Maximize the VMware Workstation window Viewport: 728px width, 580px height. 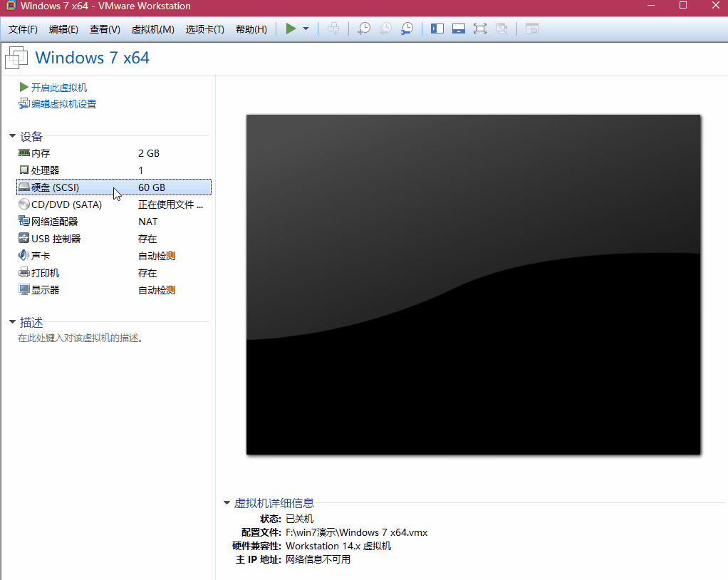pyautogui.click(x=683, y=6)
